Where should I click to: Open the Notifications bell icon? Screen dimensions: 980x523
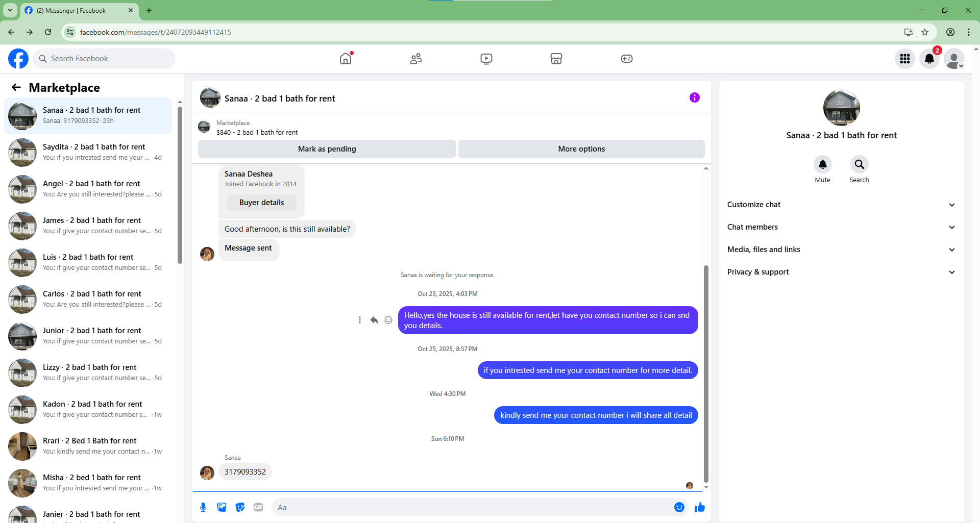coord(929,59)
